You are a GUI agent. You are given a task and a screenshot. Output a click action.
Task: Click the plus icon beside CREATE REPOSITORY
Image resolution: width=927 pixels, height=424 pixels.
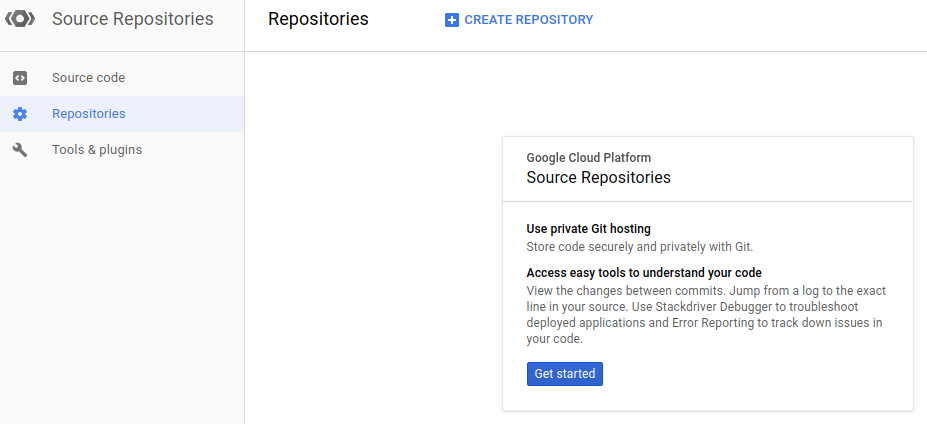tap(452, 20)
